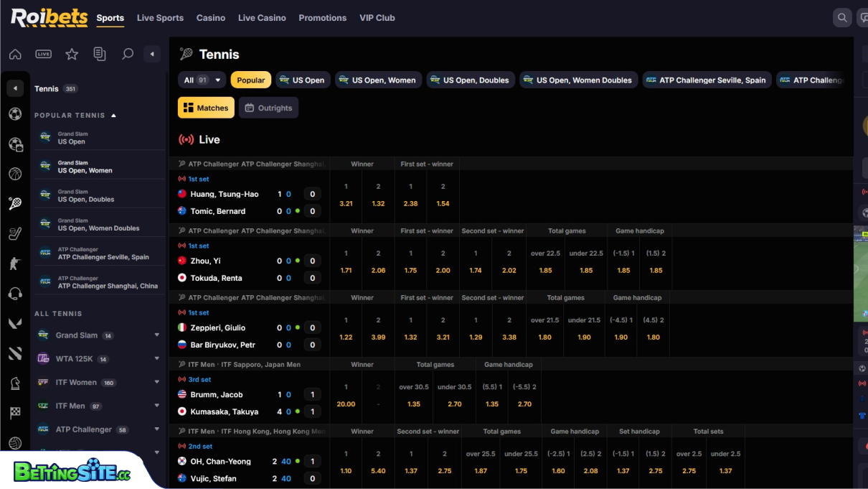Toggle the Popular filter chip
The height and width of the screenshot is (489, 868).
pos(250,80)
